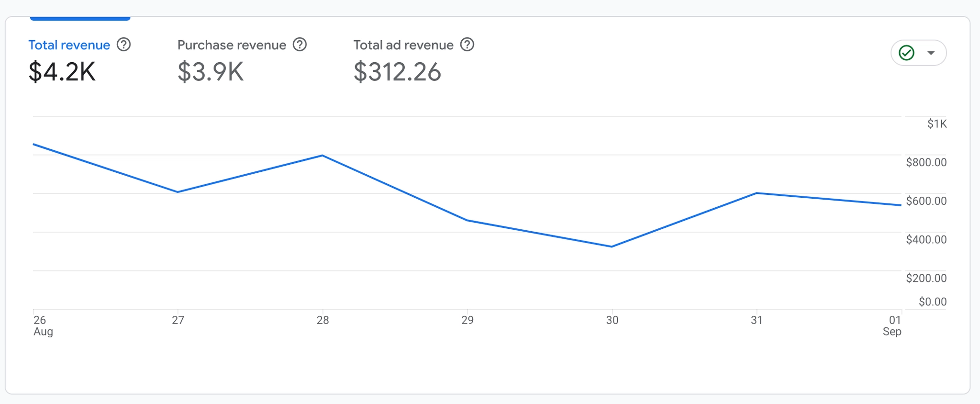The width and height of the screenshot is (980, 404).
Task: Select the Total revenue metric tab
Action: [69, 45]
